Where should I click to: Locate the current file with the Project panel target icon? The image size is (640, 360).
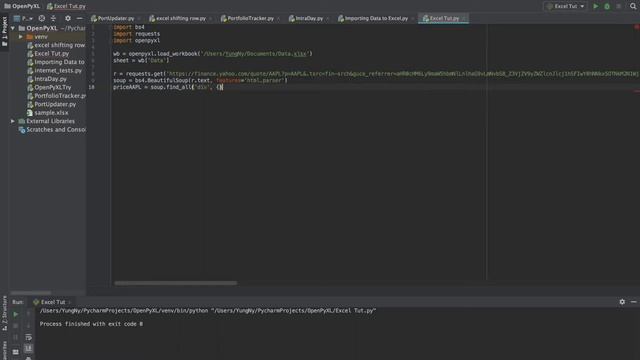coord(42,18)
